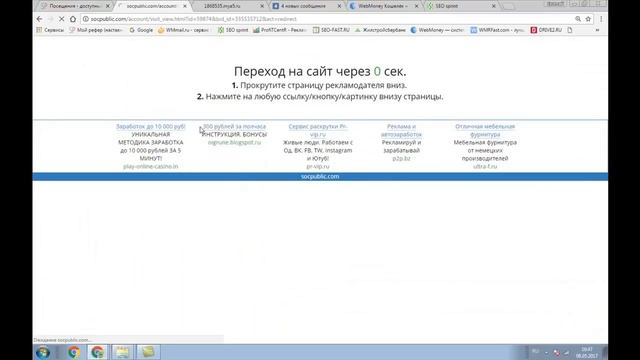Click the Отличная мебельная фурнитура ad link
Viewport: 640px width, 360px height.
click(x=485, y=130)
